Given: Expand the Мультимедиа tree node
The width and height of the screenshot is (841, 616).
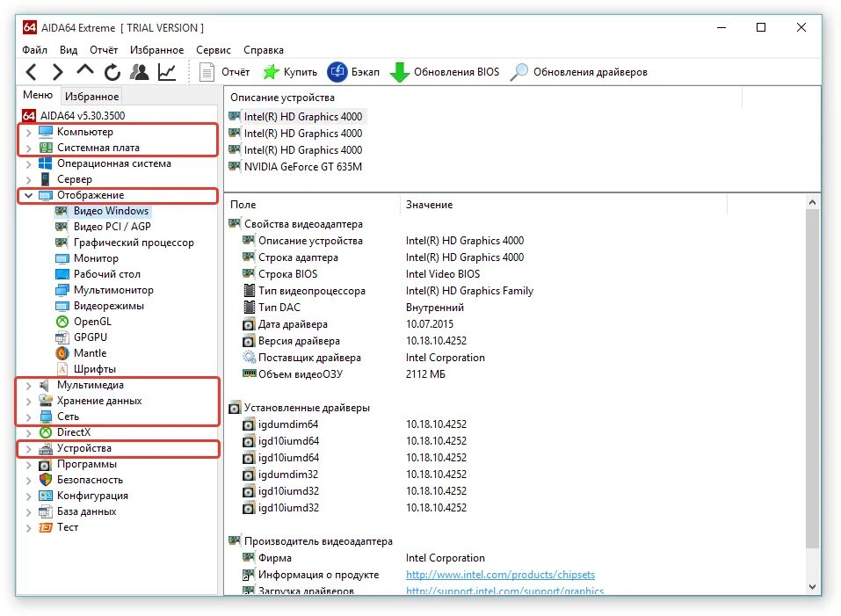Looking at the screenshot, I should 28,386.
